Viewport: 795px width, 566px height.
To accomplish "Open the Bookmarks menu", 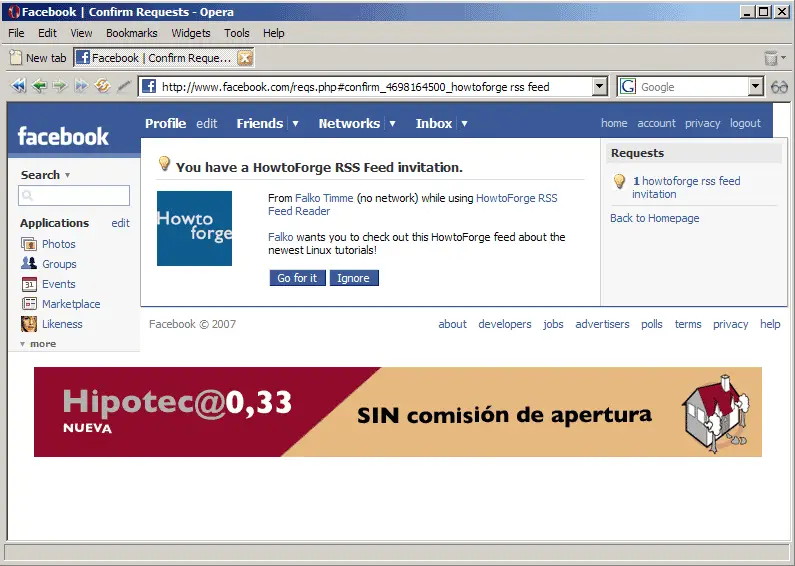I will click(x=131, y=33).
